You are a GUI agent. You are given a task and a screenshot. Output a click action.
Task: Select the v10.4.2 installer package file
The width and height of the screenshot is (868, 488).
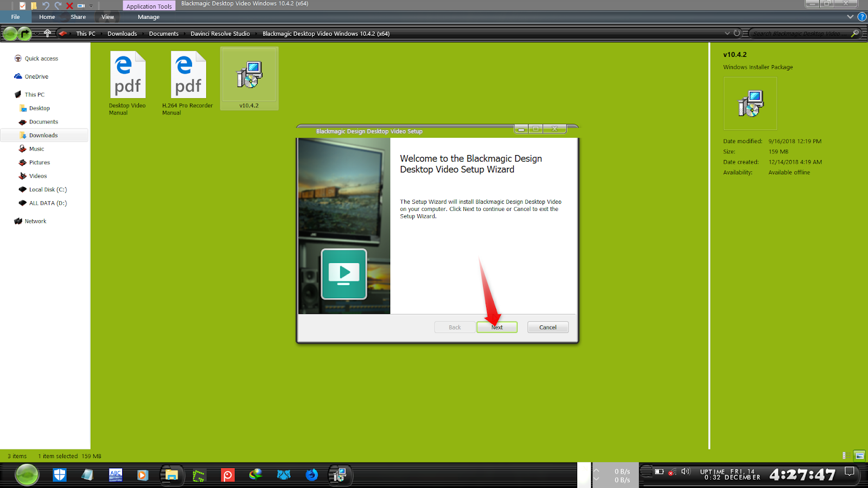pos(250,79)
